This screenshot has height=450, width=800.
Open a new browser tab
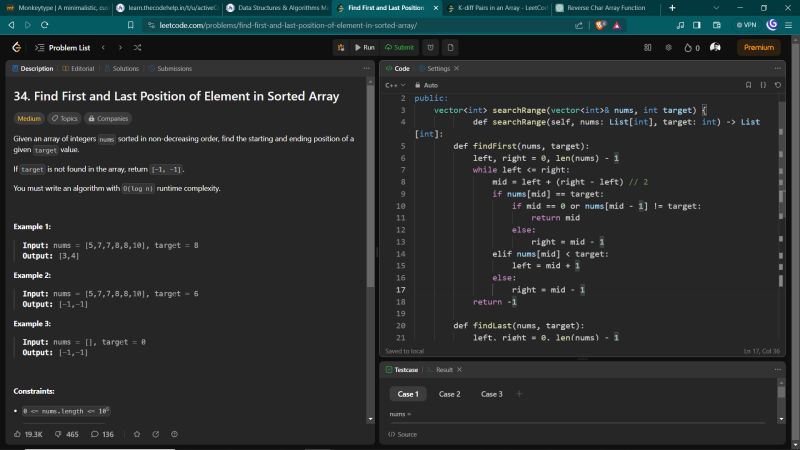click(672, 8)
